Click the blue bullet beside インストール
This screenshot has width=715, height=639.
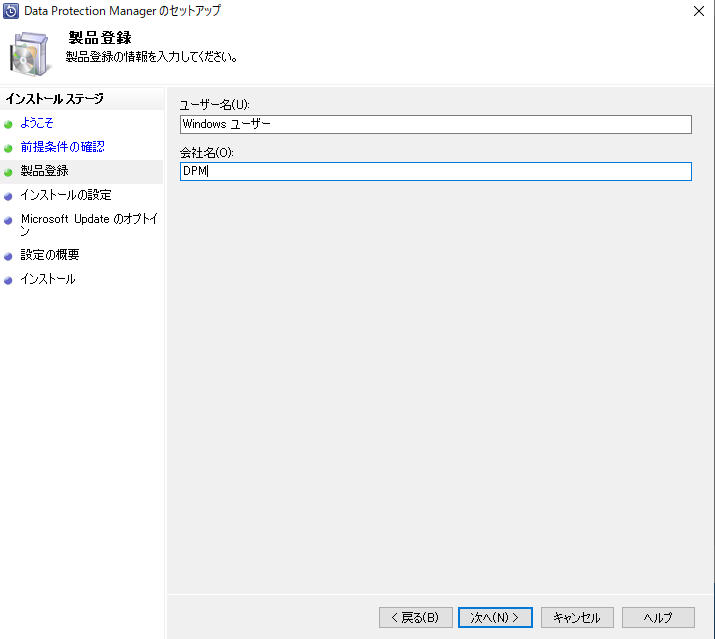(x=8, y=281)
